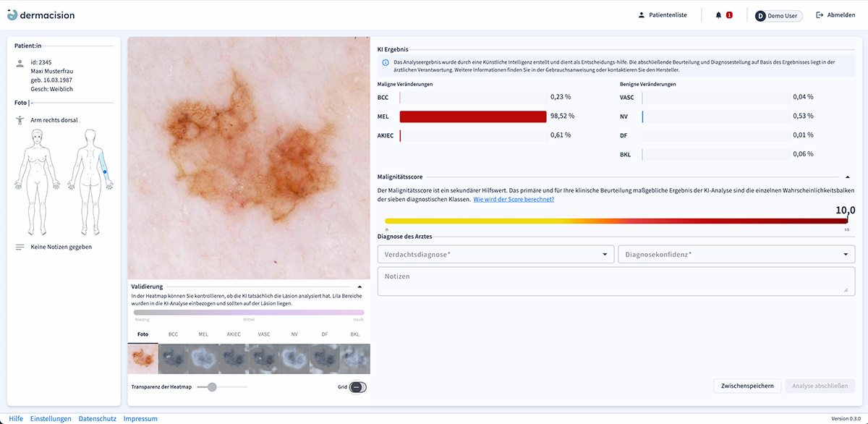
Task: Click the Demo User avatar icon
Action: 760,16
